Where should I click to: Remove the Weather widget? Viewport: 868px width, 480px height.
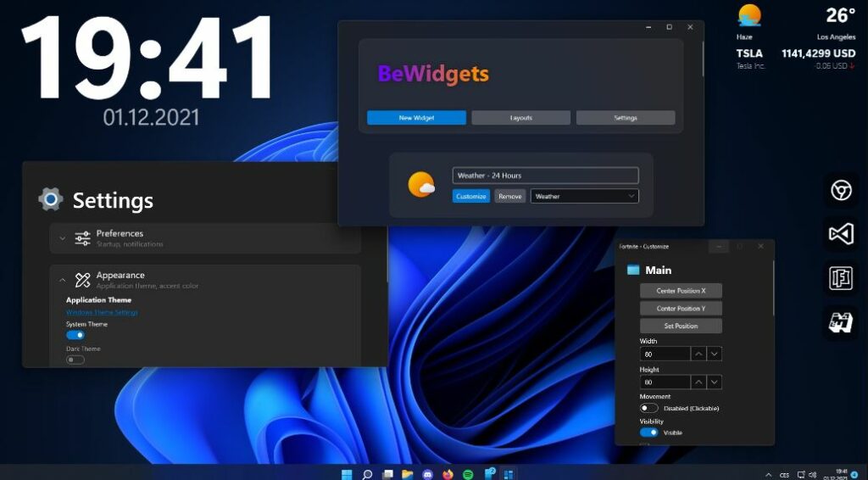(509, 196)
